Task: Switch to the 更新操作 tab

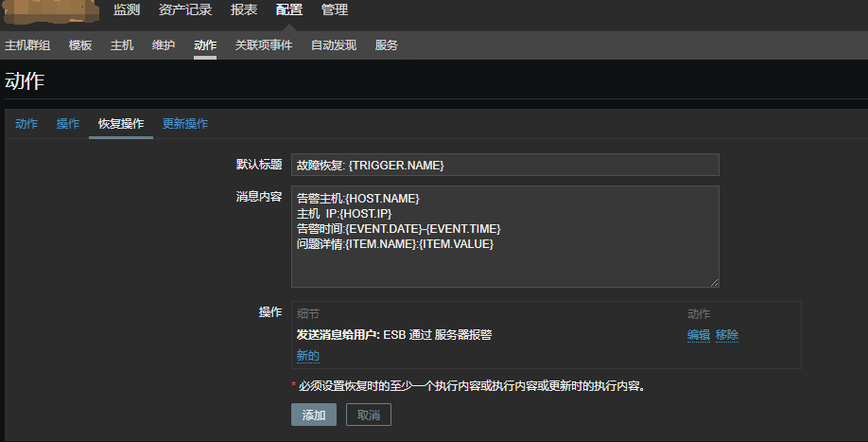Action: tap(185, 124)
